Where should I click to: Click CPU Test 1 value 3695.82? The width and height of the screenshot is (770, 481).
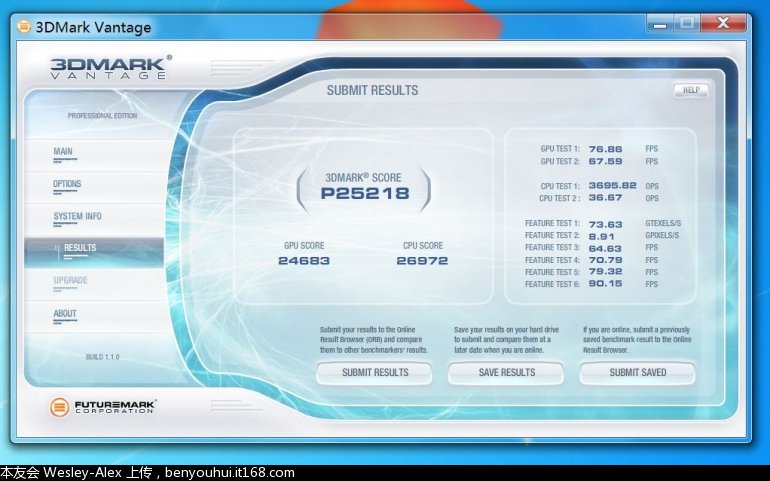[x=612, y=185]
